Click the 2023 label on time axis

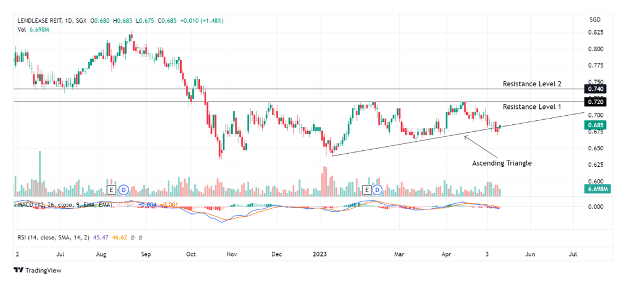pyautogui.click(x=319, y=255)
